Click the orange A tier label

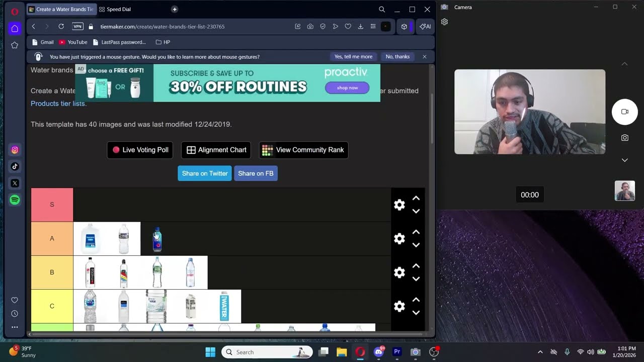click(x=52, y=239)
